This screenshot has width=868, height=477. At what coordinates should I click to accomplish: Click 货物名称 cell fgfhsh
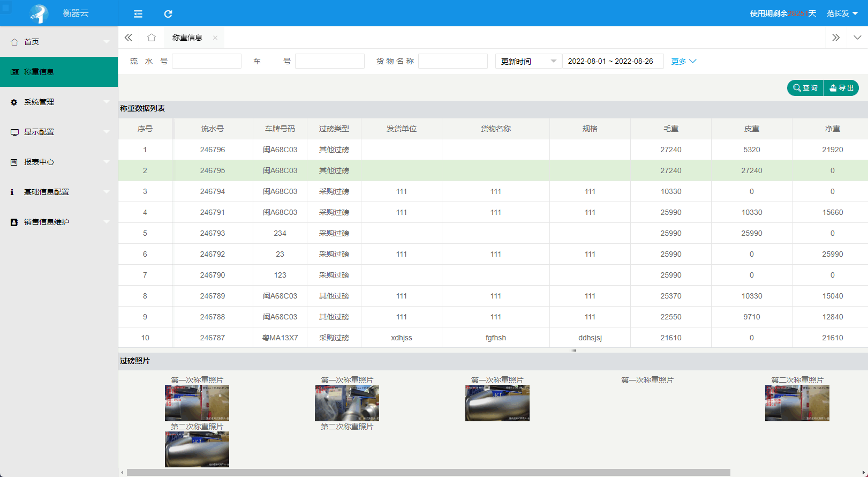(496, 338)
